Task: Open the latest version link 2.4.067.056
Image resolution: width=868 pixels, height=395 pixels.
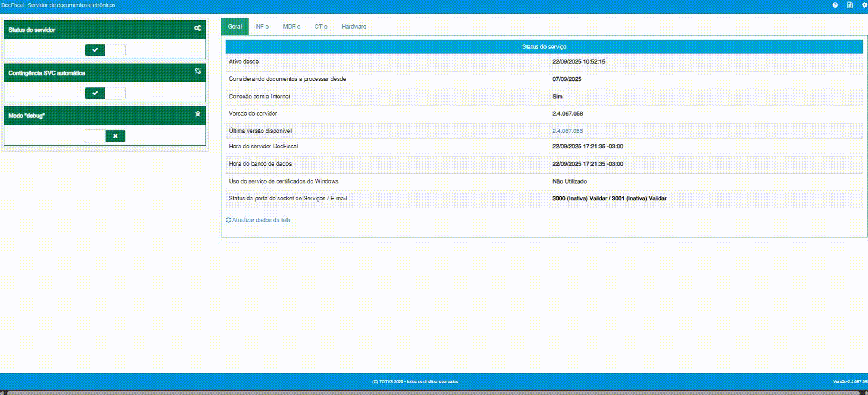Action: coord(567,131)
